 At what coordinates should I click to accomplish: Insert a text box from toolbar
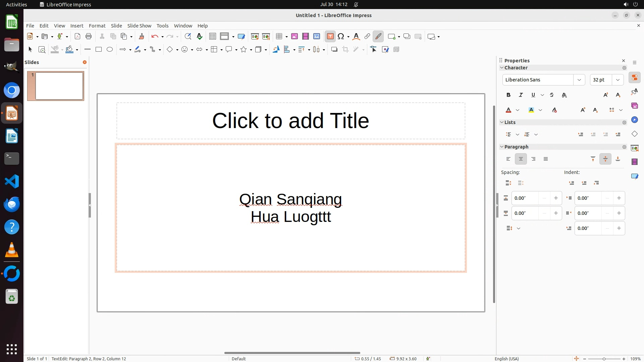pyautogui.click(x=330, y=37)
